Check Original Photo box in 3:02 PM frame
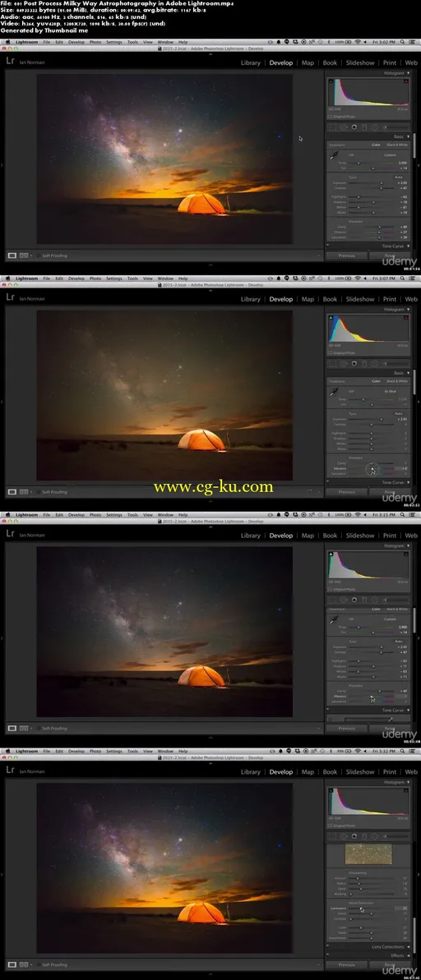Image resolution: width=421 pixels, height=980 pixels. (x=331, y=117)
